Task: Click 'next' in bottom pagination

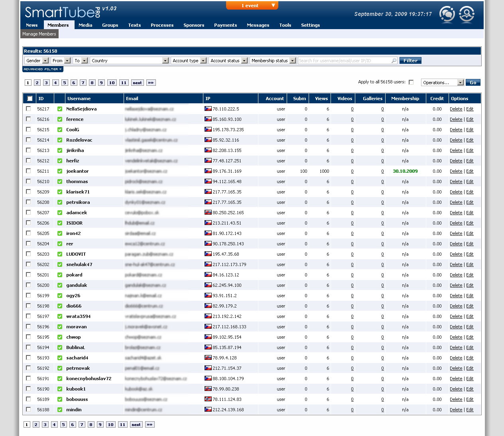Action: point(136,425)
